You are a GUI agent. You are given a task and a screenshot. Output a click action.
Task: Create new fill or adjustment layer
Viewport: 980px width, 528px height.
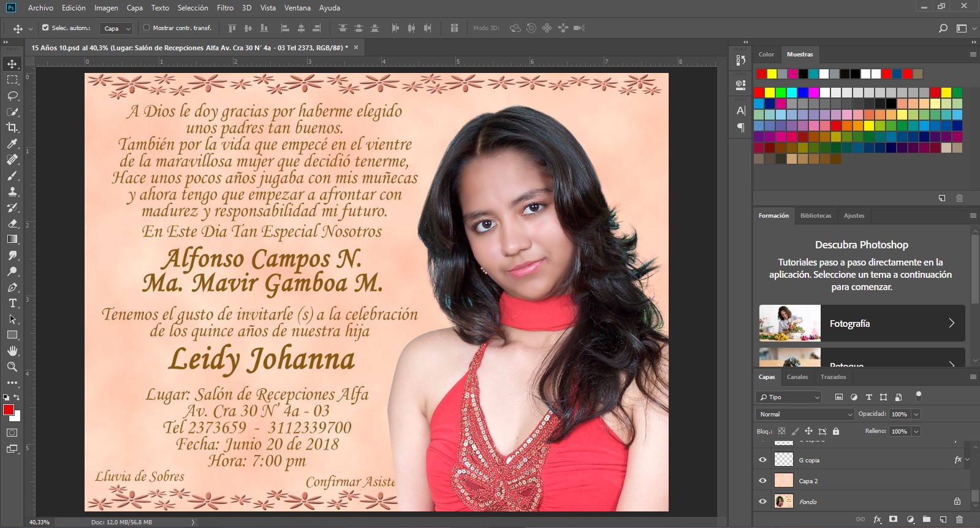910,519
